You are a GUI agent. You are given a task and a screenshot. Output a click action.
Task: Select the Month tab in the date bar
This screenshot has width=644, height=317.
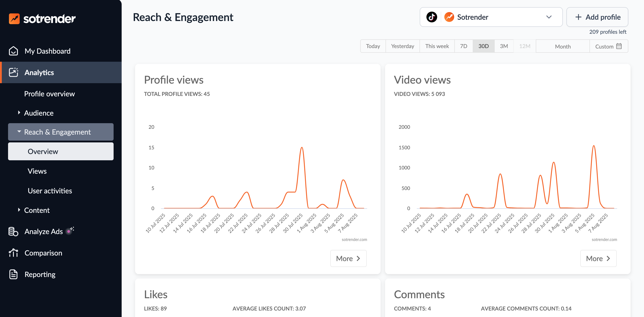coord(563,46)
